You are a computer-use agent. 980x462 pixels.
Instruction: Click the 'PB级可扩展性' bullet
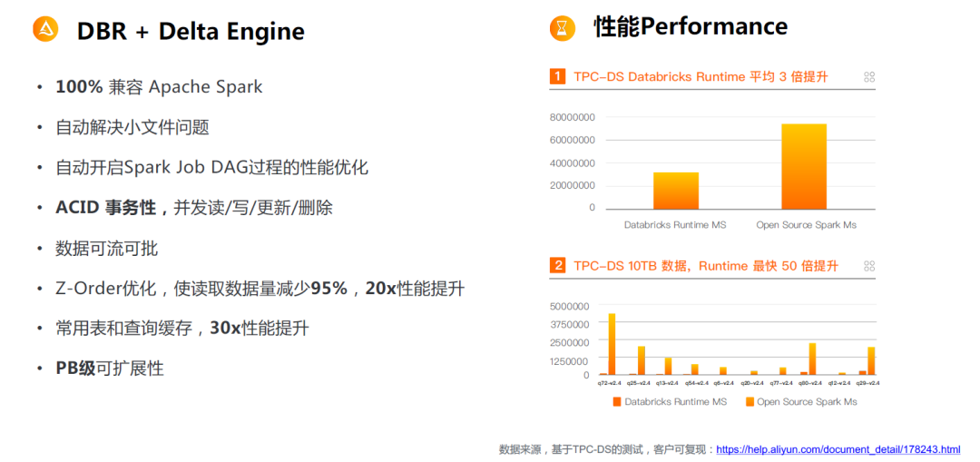click(x=110, y=369)
